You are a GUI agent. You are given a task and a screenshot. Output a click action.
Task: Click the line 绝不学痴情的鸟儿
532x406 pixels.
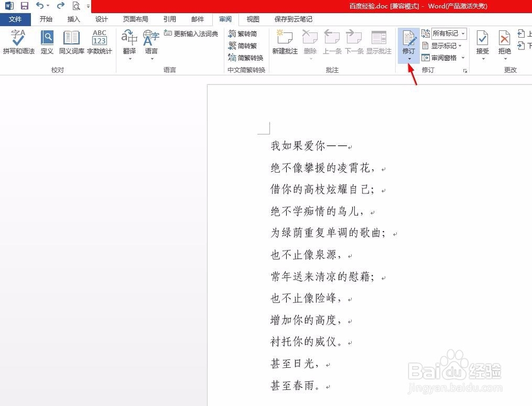point(317,211)
